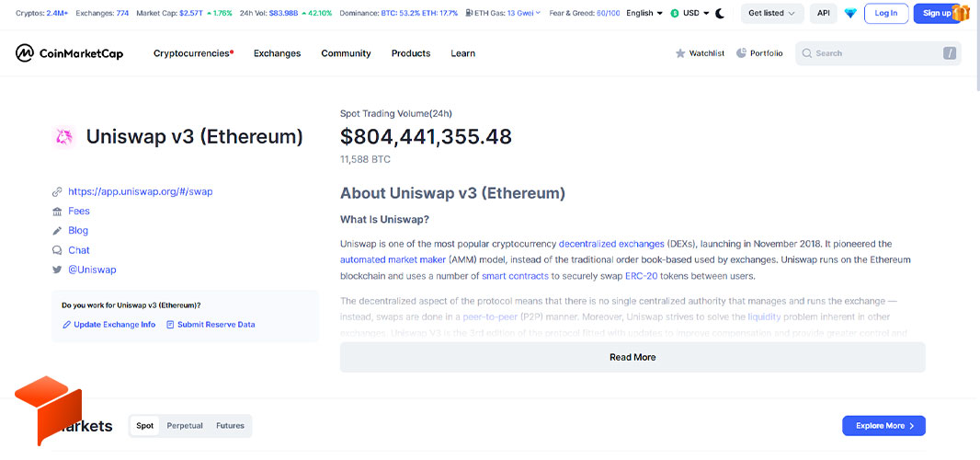Image resolution: width=980 pixels, height=460 pixels.
Task: Open the peer-to-peer link
Action: coord(490,316)
